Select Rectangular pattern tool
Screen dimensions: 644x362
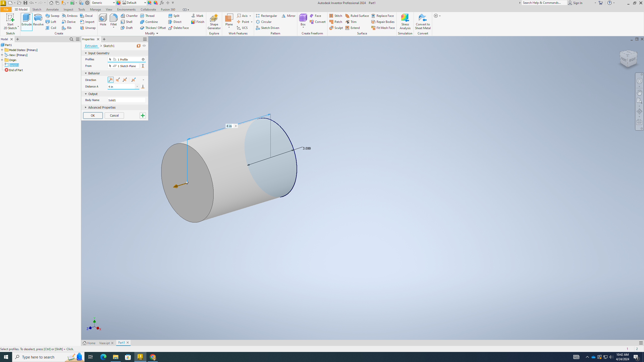267,16
